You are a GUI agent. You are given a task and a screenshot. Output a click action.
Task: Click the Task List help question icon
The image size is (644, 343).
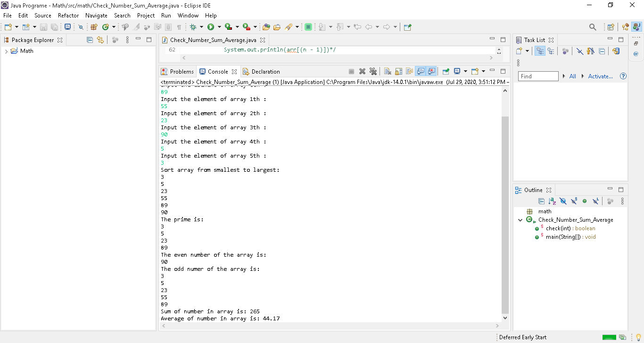[x=623, y=76]
